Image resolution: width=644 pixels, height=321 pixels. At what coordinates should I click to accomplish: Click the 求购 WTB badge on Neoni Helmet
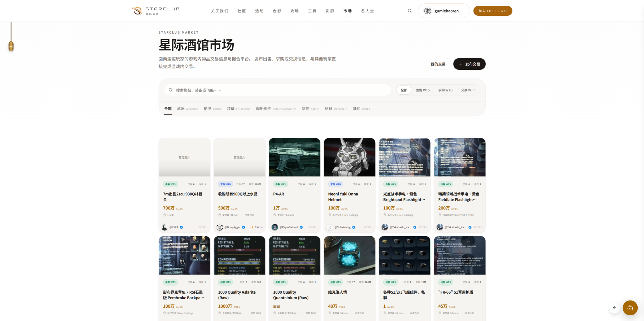pyautogui.click(x=336, y=184)
